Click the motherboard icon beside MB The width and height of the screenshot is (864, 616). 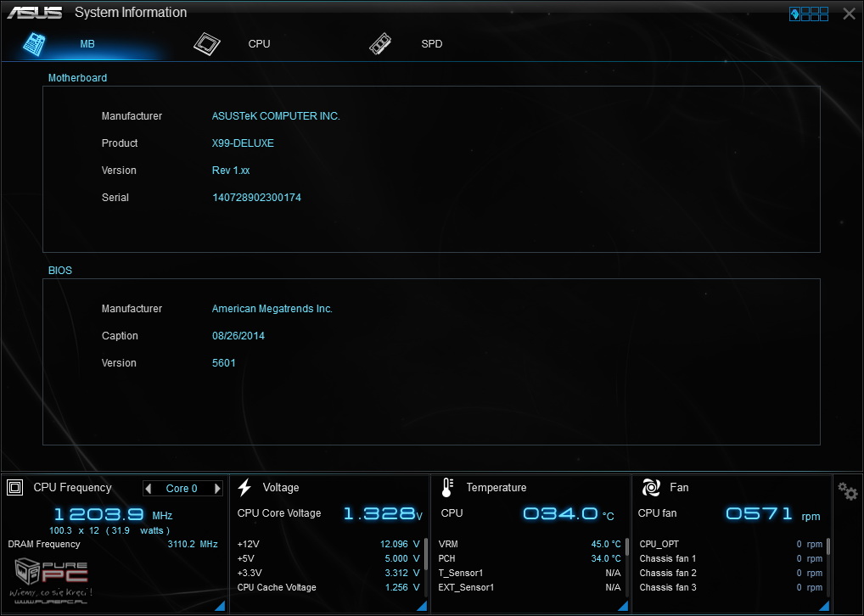34,44
